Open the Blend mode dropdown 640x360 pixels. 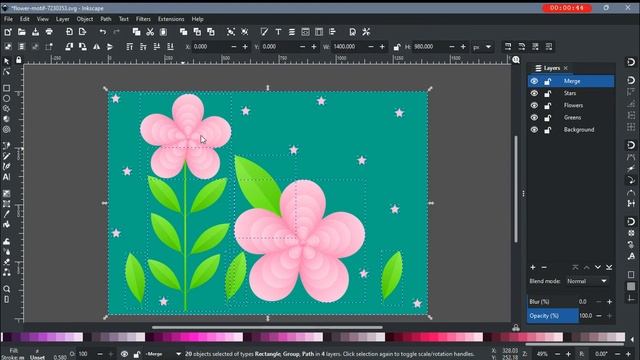587,281
